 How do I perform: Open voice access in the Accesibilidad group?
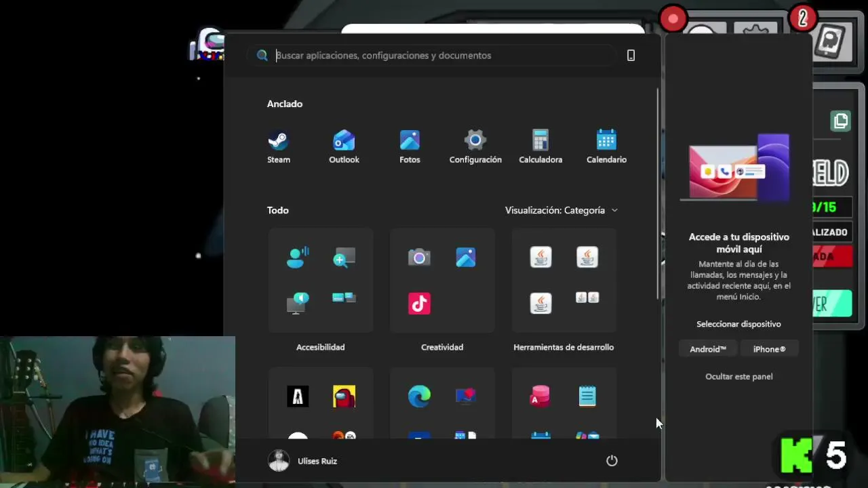pos(298,257)
